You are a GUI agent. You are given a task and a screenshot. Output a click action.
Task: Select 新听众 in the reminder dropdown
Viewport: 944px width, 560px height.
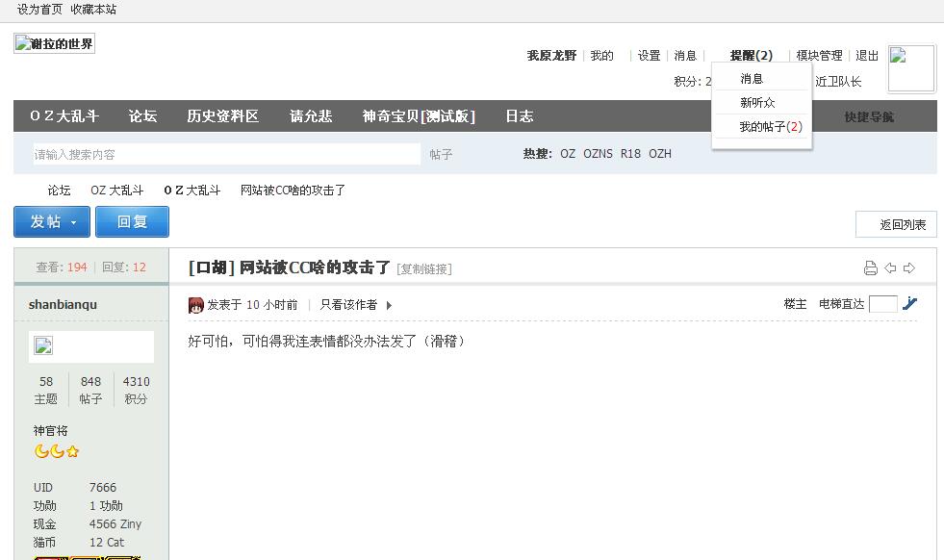coord(757,102)
